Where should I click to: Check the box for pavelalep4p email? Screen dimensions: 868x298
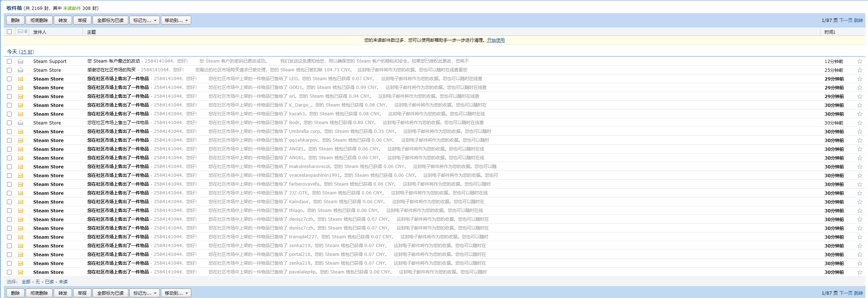(10, 272)
